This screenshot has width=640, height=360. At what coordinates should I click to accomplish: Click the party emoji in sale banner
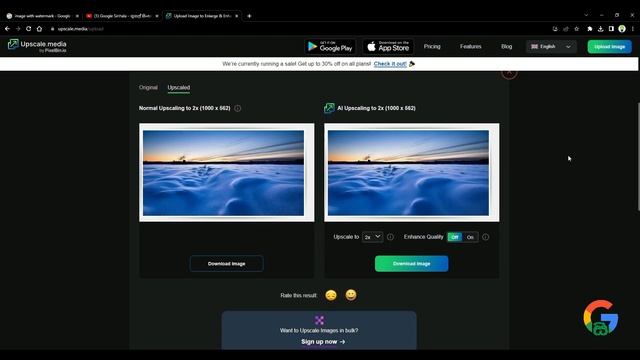412,64
